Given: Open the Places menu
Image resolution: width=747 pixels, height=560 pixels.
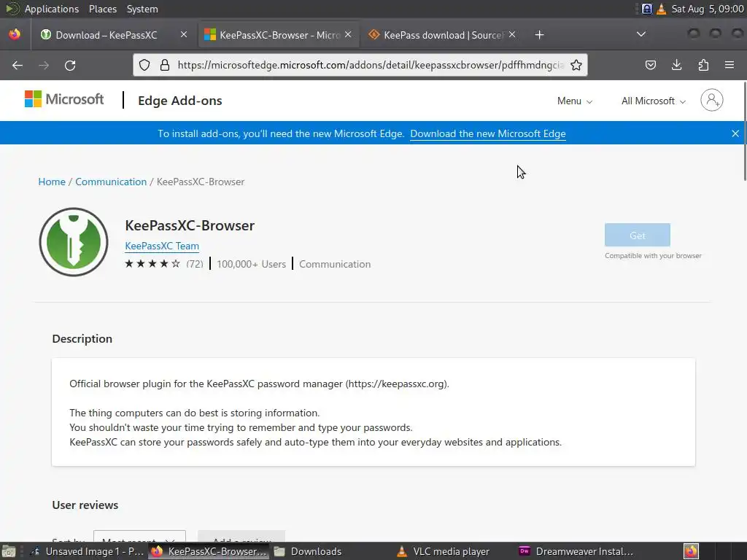Looking at the screenshot, I should tap(102, 9).
